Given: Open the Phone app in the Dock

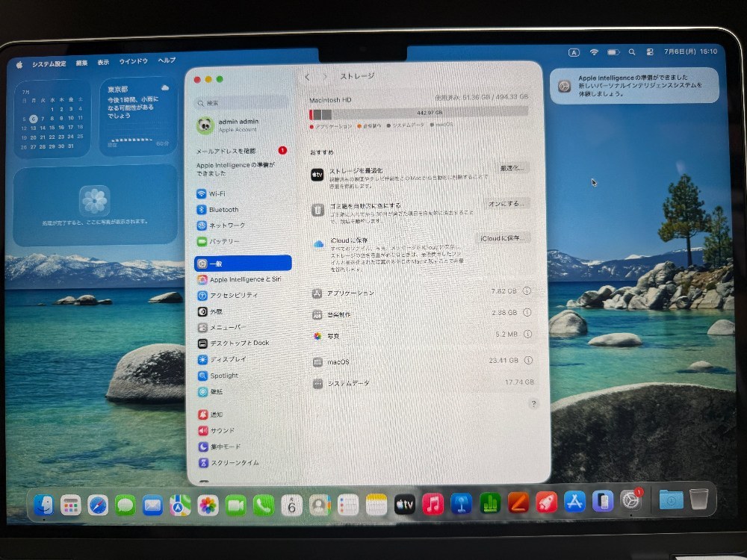Looking at the screenshot, I should [264, 505].
